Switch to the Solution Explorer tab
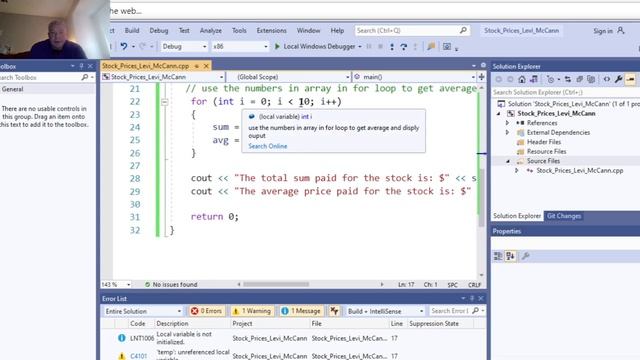Viewport: 640px width, 360px height. (x=517, y=216)
